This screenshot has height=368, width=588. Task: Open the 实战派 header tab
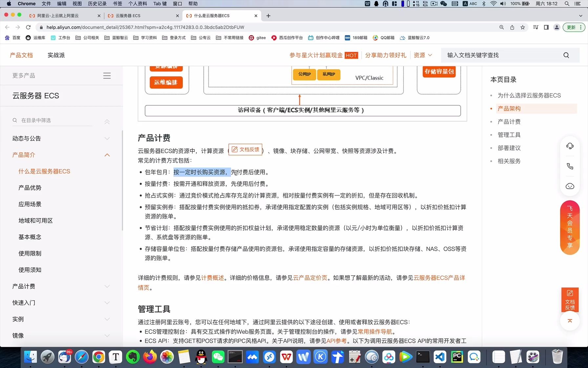pos(56,55)
